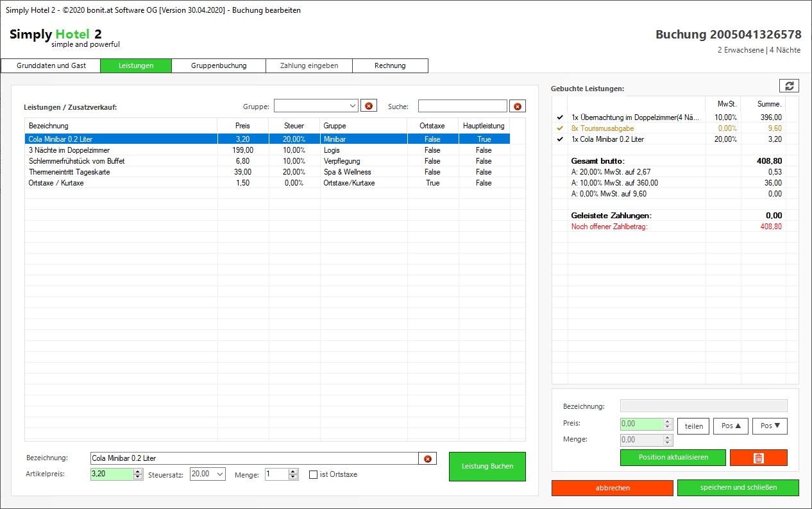Expand the Steuersatz dropdown
Image resolution: width=812 pixels, height=509 pixels.
click(x=220, y=474)
